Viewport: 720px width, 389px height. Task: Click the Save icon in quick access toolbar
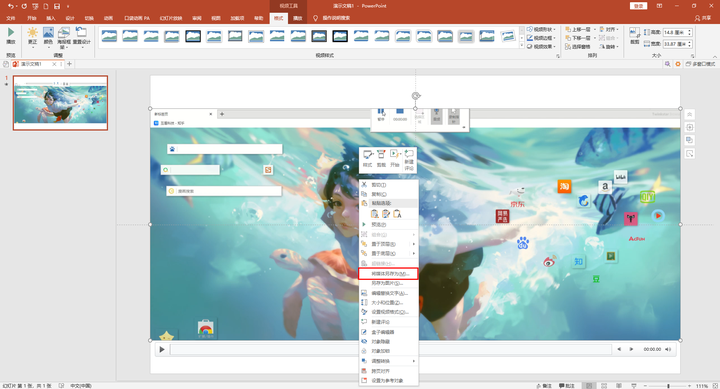57,6
